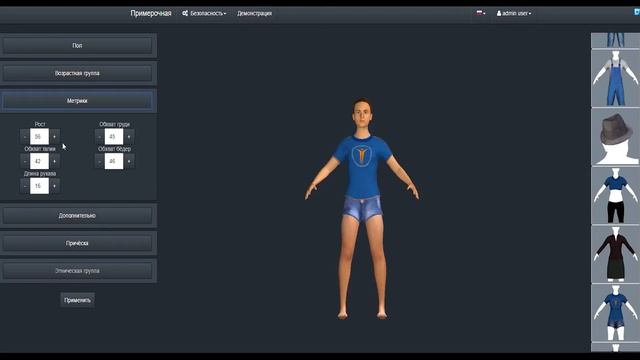Decrease the Обхват талии value
The width and height of the screenshot is (640, 360).
[x=24, y=161]
